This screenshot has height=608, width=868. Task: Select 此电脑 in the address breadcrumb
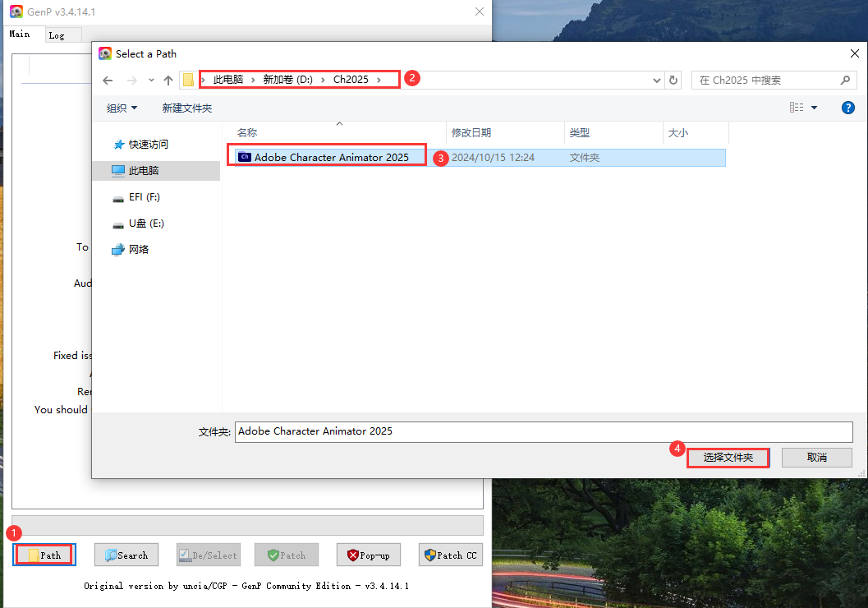click(x=228, y=80)
